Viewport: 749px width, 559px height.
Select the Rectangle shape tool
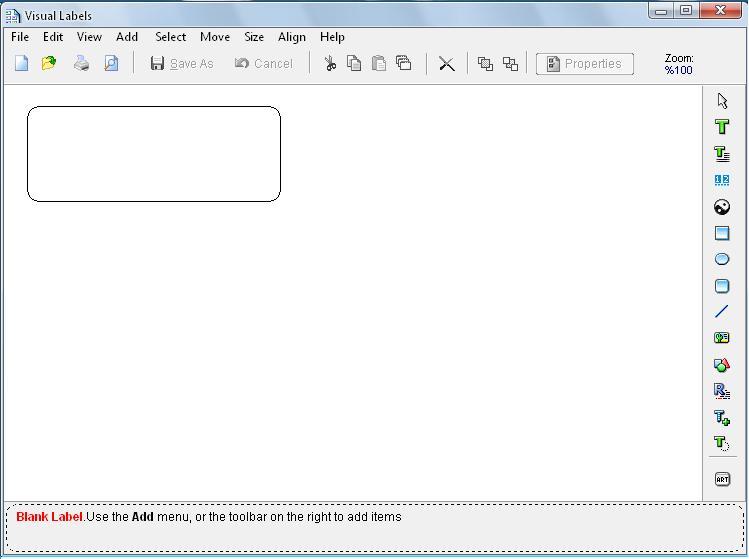[722, 233]
